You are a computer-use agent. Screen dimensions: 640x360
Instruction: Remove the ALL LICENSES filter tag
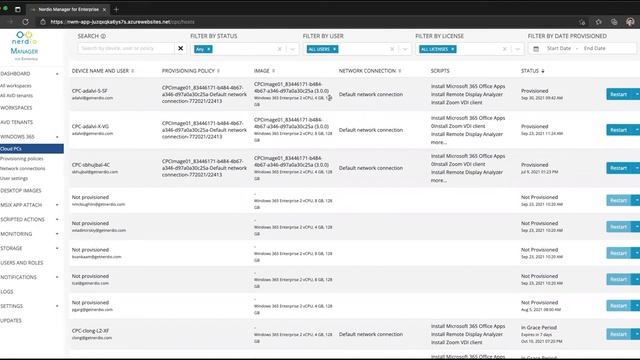coord(453,49)
